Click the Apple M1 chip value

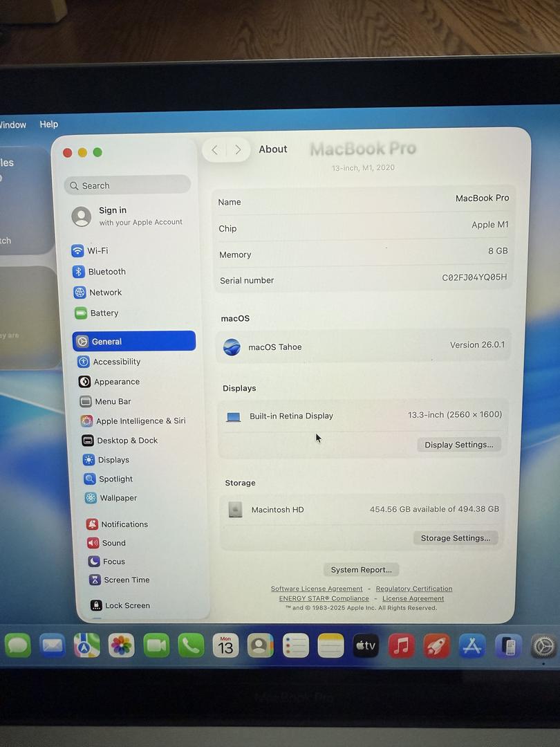tap(490, 224)
